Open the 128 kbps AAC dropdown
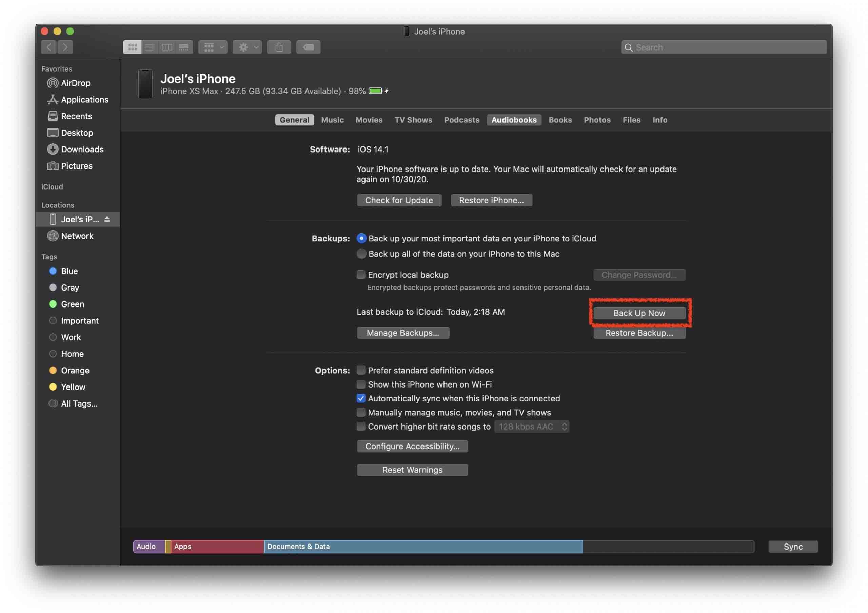 coord(532,427)
